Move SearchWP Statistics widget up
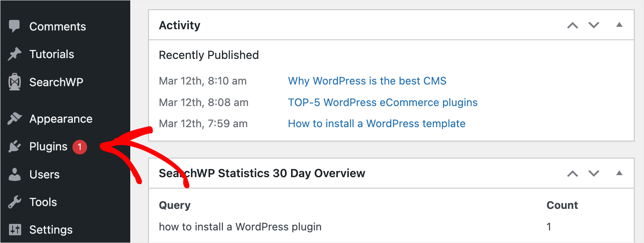Viewport: 644px width, 243px height. coord(573,174)
